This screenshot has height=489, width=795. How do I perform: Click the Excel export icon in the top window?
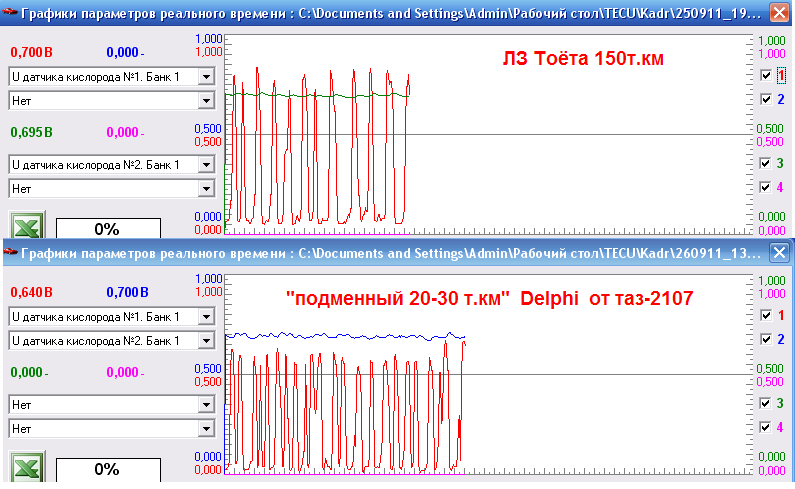click(27, 225)
